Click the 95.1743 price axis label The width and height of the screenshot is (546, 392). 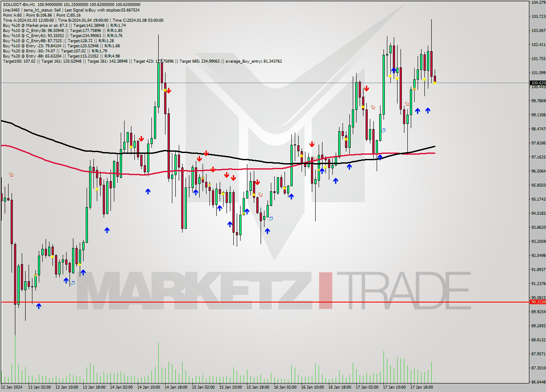pos(538,199)
